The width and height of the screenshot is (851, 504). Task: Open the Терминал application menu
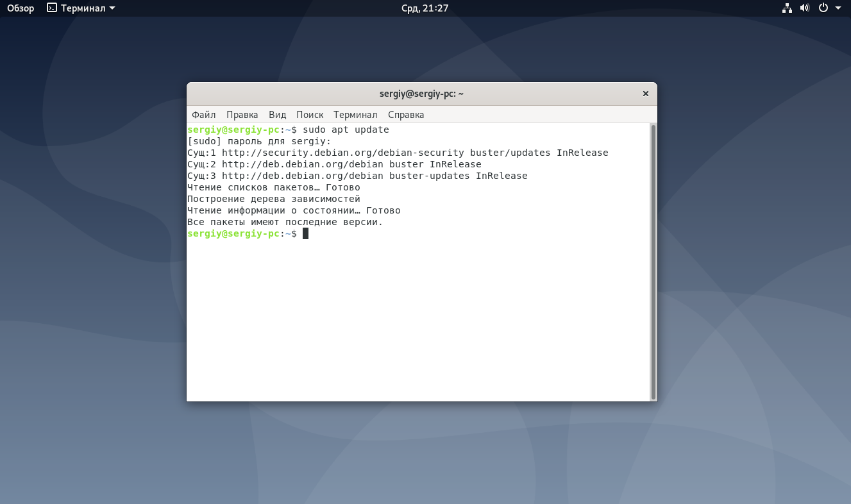point(81,8)
